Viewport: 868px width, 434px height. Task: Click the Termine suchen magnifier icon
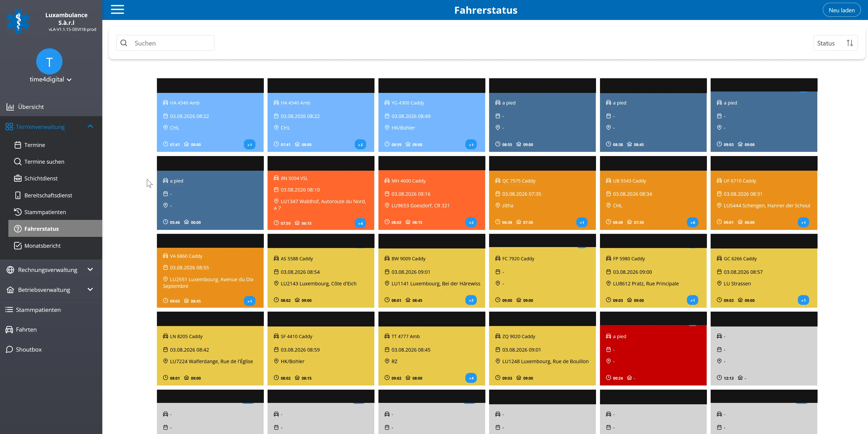pos(18,162)
